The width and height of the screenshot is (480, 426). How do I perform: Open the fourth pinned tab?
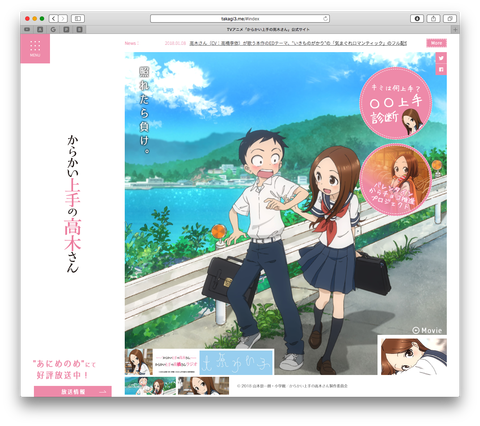(x=66, y=30)
